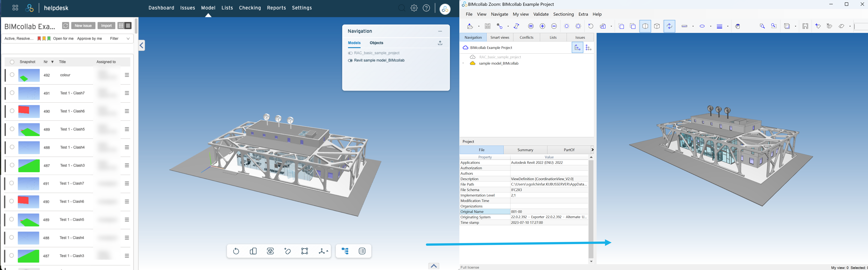The width and height of the screenshot is (868, 270).
Task: Open the help question mark icon in top bar
Action: 427,8
